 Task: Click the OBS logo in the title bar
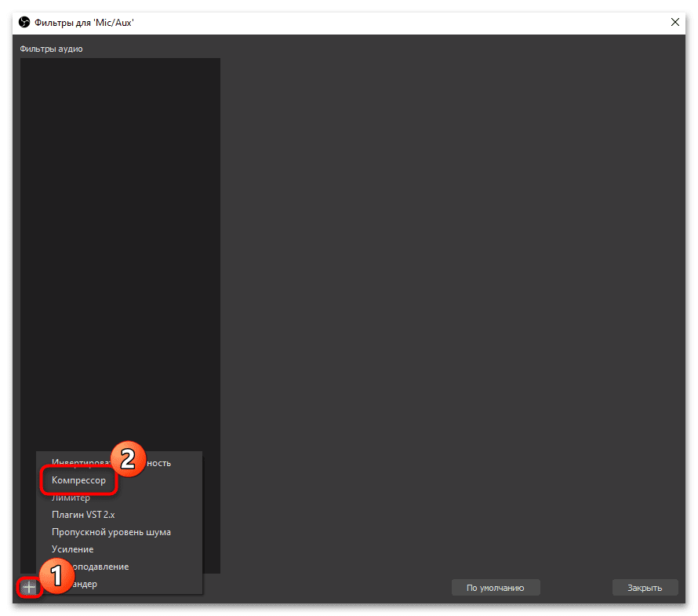tap(24, 22)
